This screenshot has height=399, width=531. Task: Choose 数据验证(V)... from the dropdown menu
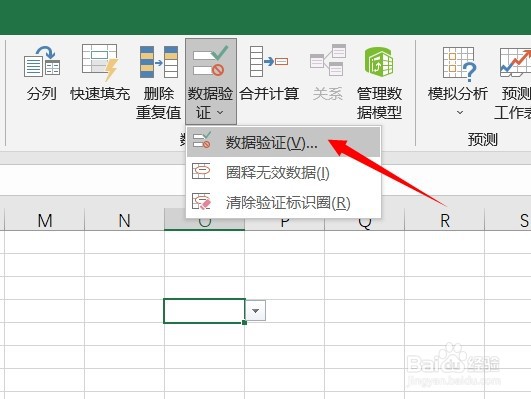(x=284, y=142)
